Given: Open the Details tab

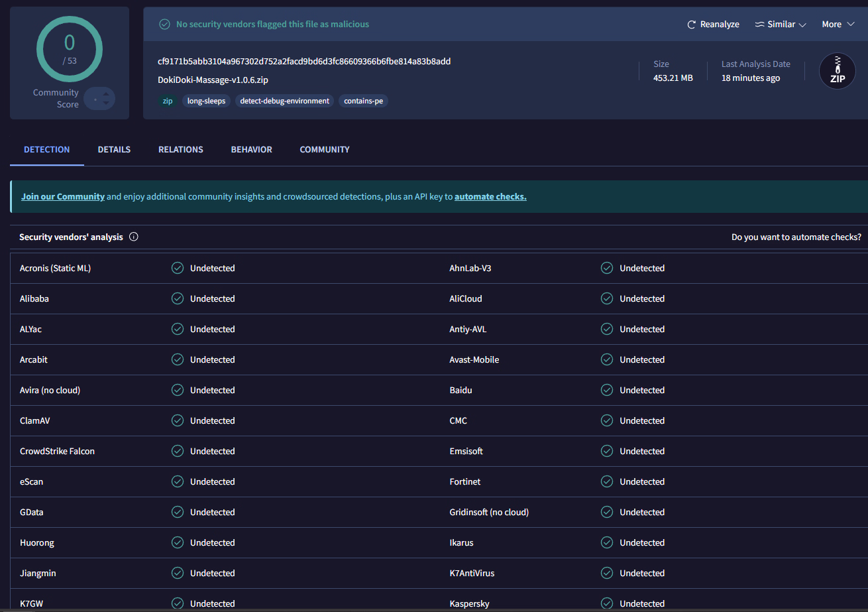Looking at the screenshot, I should pos(114,150).
